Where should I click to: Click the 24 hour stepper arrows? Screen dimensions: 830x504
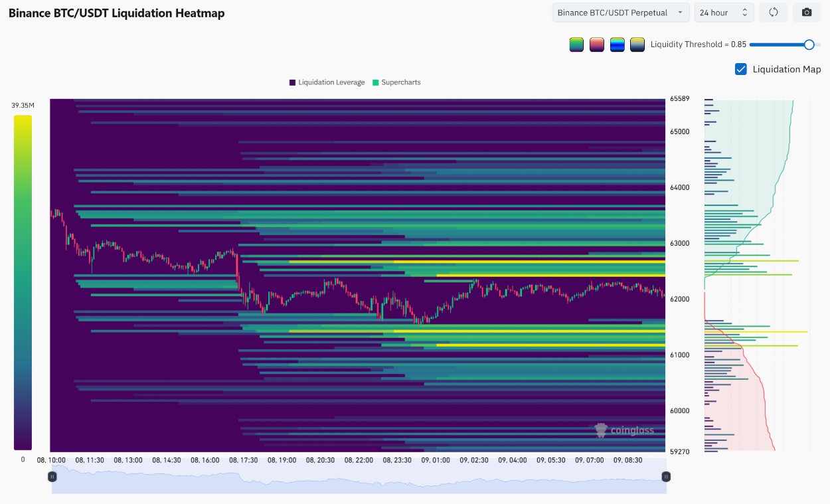point(744,13)
